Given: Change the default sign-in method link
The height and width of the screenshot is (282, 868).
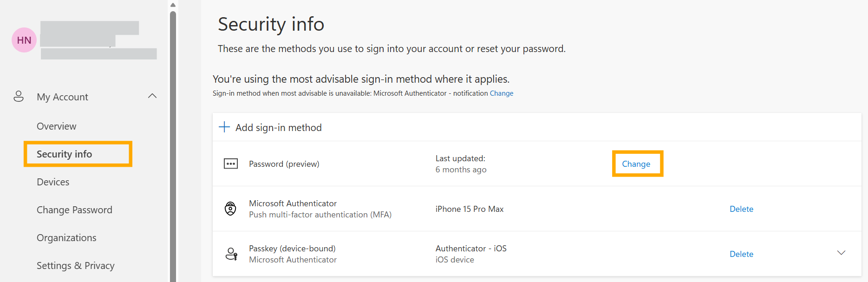Looking at the screenshot, I should tap(502, 93).
